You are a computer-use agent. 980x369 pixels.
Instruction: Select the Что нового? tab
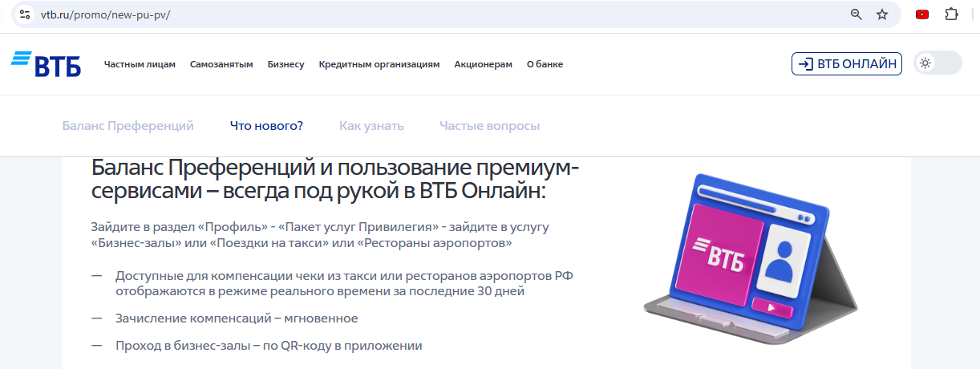tap(266, 126)
